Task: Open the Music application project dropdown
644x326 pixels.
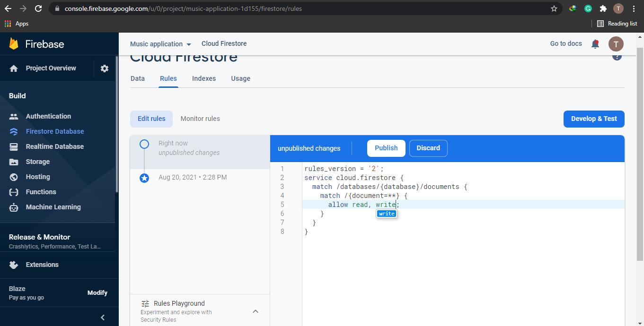Action: click(x=160, y=44)
